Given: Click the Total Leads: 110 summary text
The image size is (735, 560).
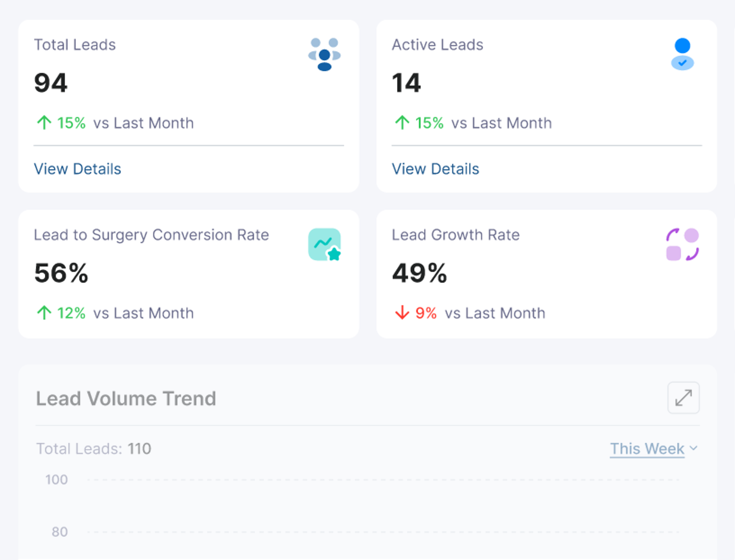Looking at the screenshot, I should click(94, 449).
